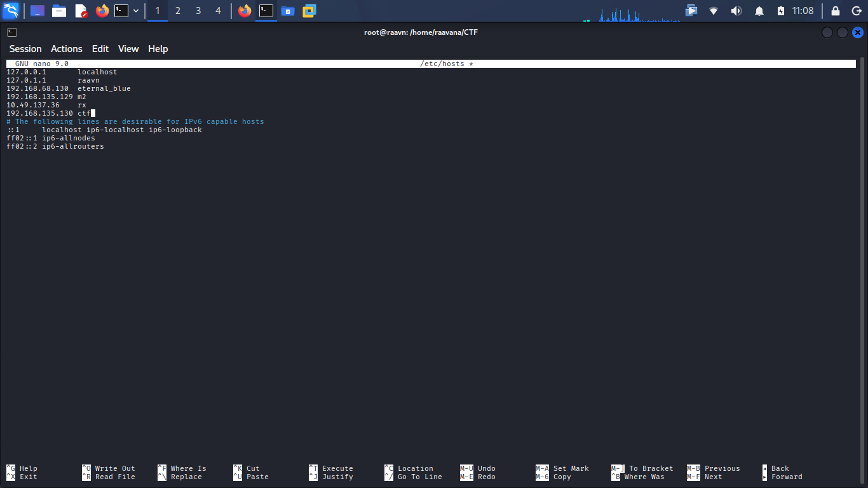
Task: Open the Edit menu
Action: coord(100,49)
